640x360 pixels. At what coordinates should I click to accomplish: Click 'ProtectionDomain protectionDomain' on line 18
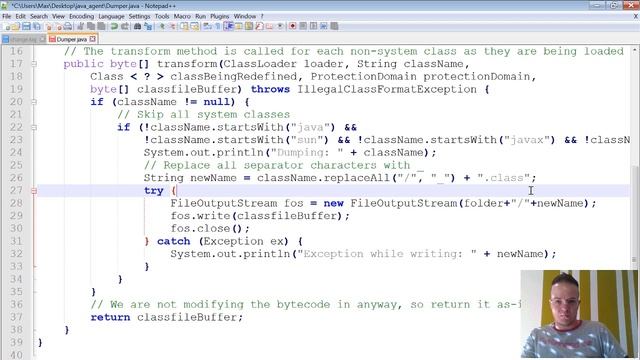420,76
